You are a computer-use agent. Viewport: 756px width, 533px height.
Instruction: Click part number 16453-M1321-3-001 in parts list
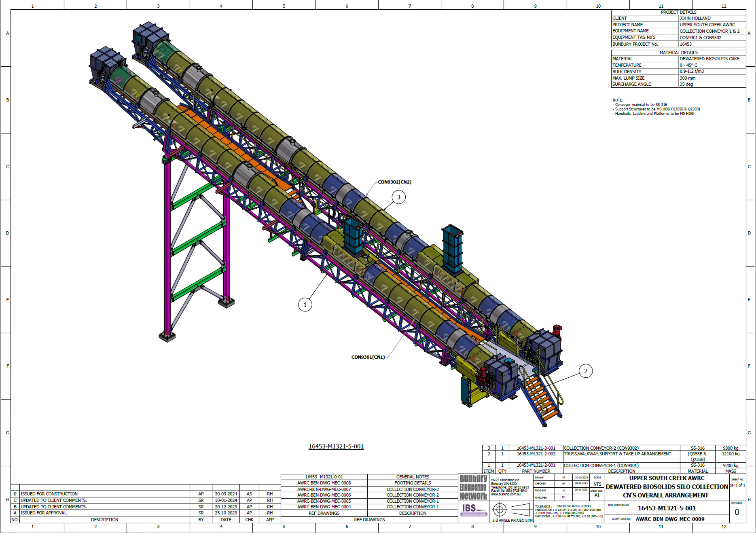click(536, 448)
